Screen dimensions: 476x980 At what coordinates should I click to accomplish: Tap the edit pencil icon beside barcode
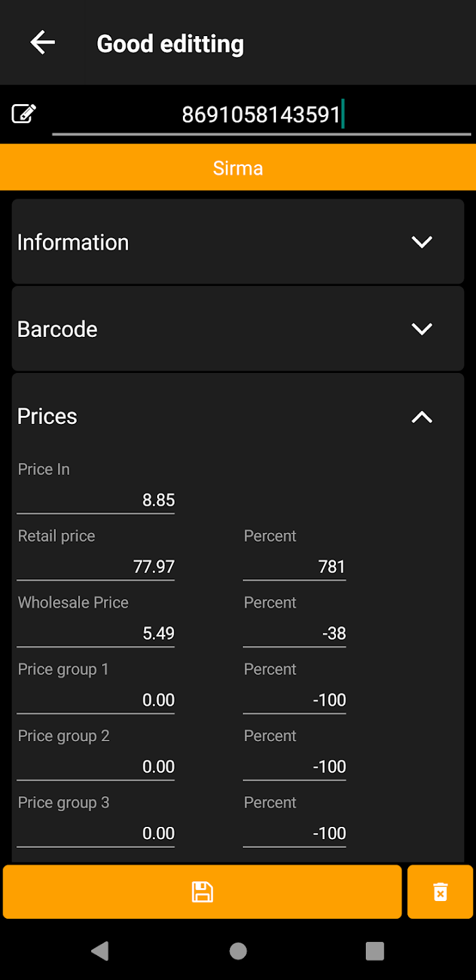[24, 114]
